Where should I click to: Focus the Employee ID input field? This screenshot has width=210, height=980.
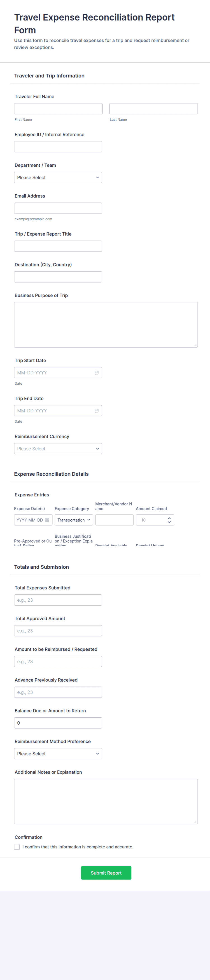[x=58, y=147]
